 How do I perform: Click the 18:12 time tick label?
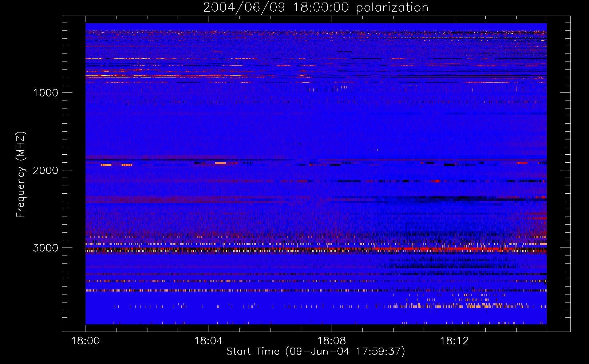coord(455,341)
